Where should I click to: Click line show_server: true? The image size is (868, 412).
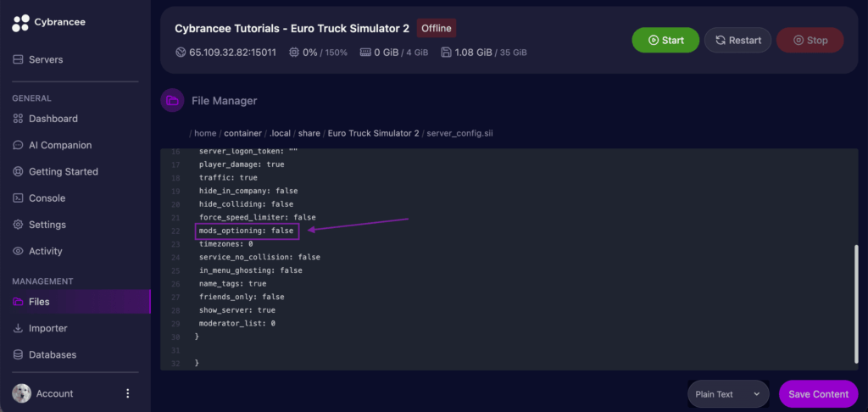click(x=237, y=310)
